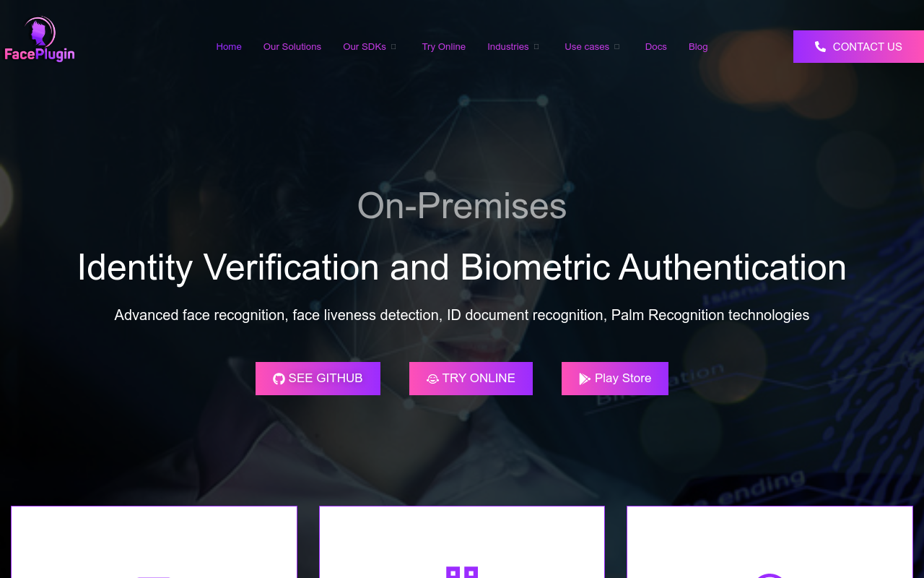Open the Home menu item
Screen dimensions: 924x578
[229, 46]
